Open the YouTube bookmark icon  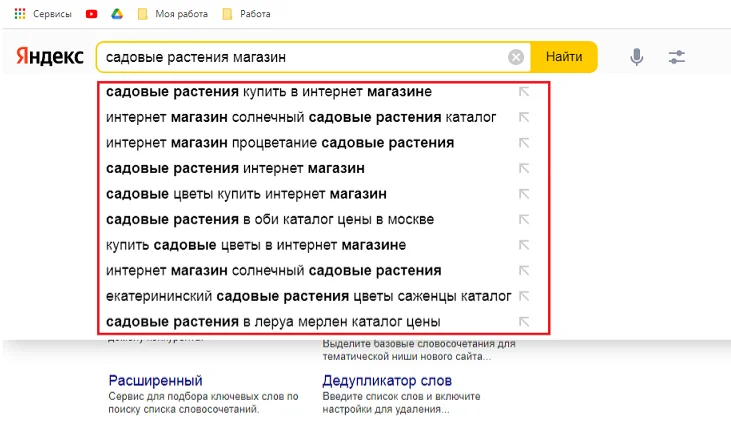coord(91,14)
